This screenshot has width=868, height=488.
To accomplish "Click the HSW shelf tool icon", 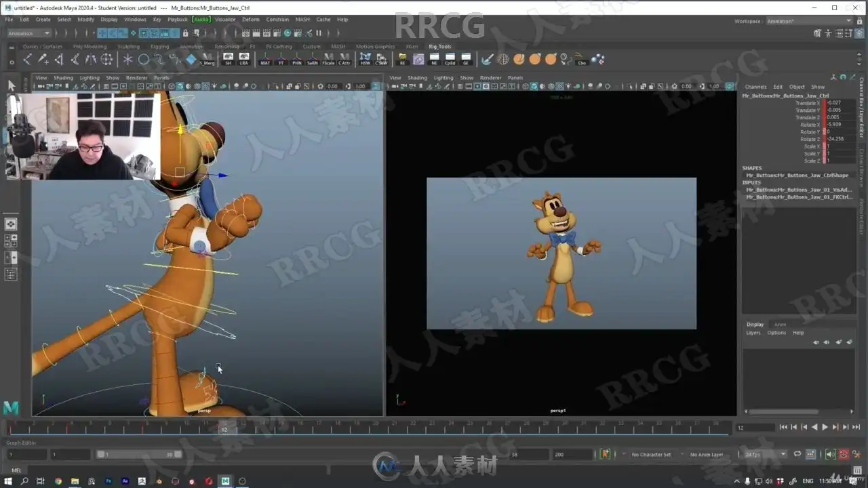I will coord(366,59).
